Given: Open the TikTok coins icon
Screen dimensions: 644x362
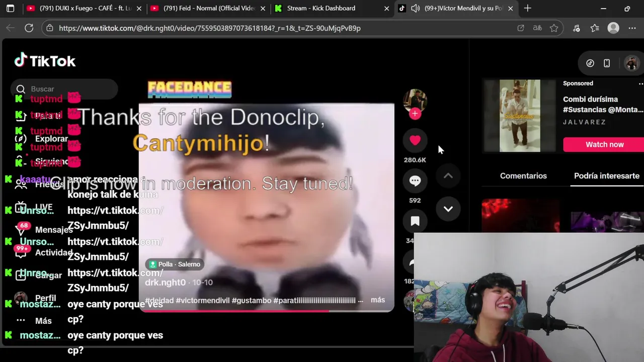Looking at the screenshot, I should point(590,63).
